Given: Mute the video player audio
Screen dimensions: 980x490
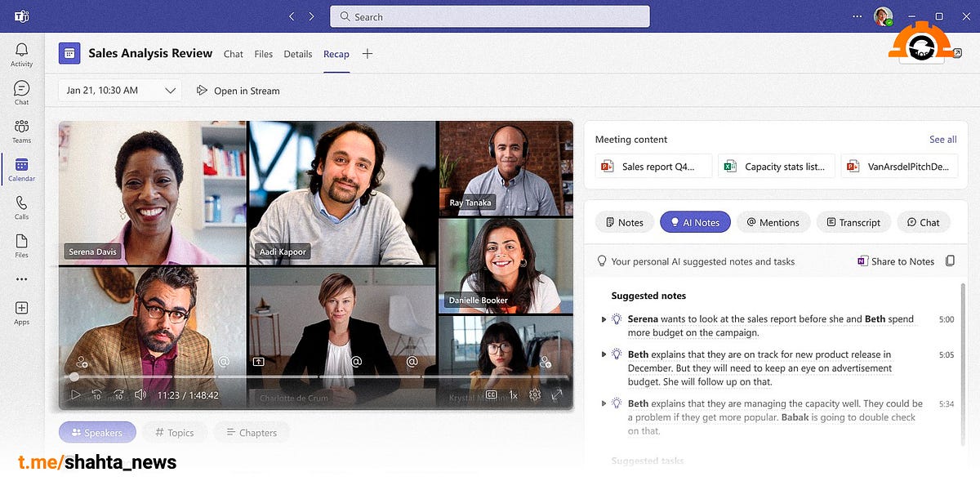Looking at the screenshot, I should [140, 394].
